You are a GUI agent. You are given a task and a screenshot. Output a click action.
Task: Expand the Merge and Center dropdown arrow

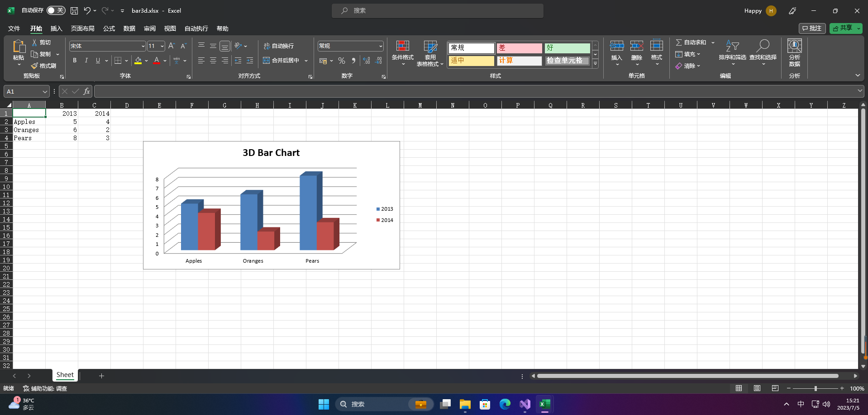pos(306,61)
